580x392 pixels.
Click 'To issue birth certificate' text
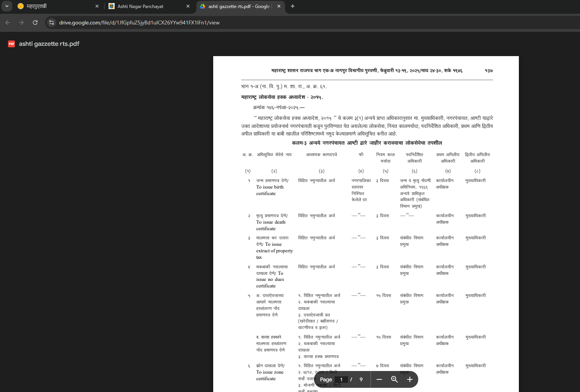270,190
